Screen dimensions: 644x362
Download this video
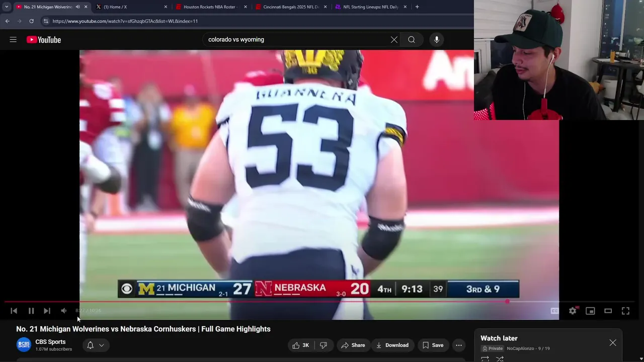pos(392,345)
